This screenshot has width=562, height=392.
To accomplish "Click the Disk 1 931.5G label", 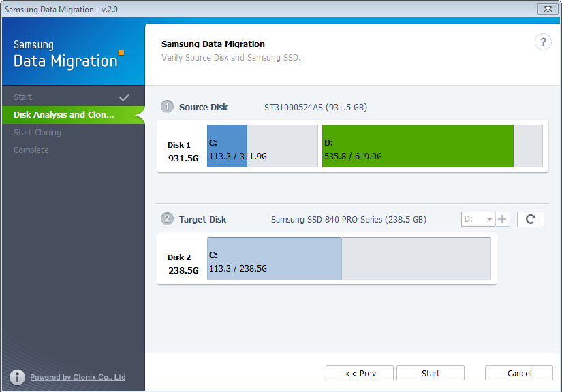I will pos(183,152).
